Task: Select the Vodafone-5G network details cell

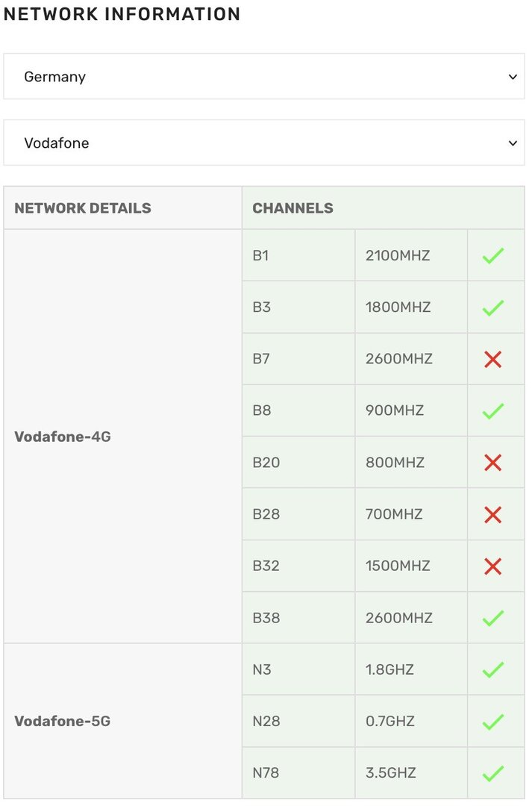Action: click(123, 721)
